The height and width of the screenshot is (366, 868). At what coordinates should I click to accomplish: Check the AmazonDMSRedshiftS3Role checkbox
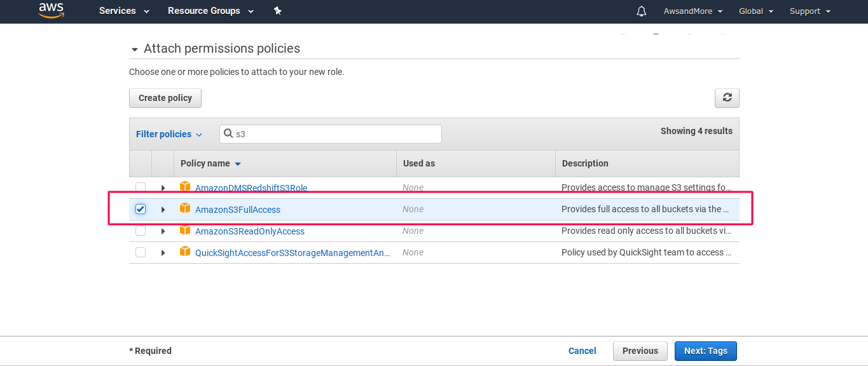point(141,187)
